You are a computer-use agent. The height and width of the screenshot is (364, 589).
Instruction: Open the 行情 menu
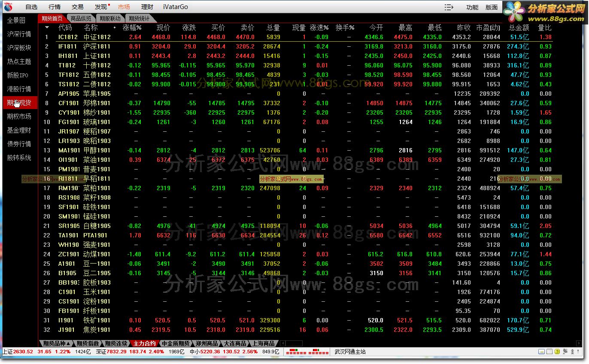[x=55, y=7]
